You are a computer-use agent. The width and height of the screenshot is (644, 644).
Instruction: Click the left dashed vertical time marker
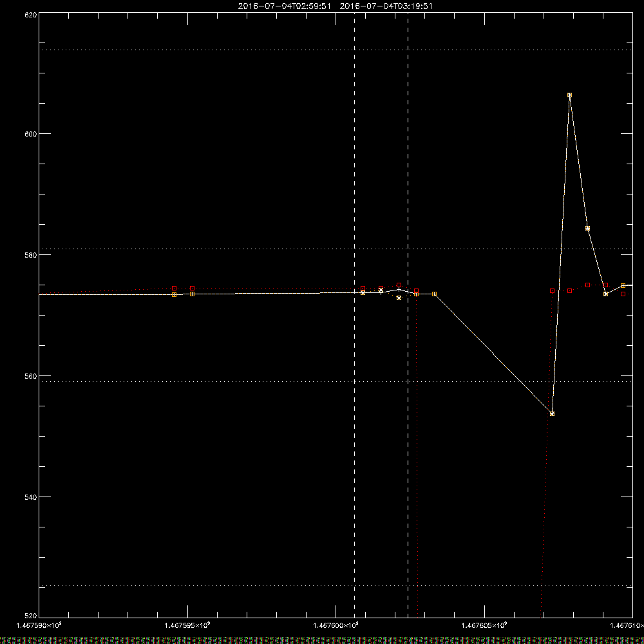point(354,315)
